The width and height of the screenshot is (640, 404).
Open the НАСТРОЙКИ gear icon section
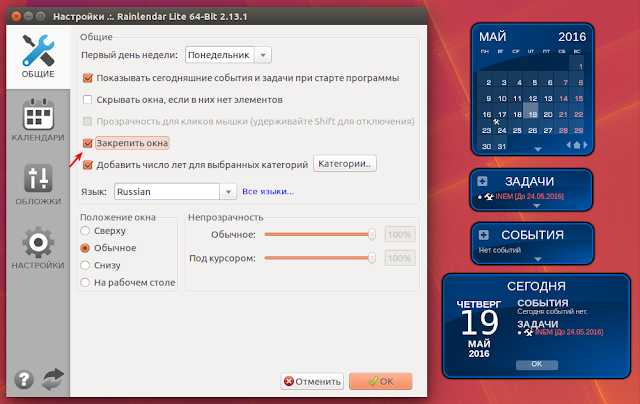(x=38, y=248)
